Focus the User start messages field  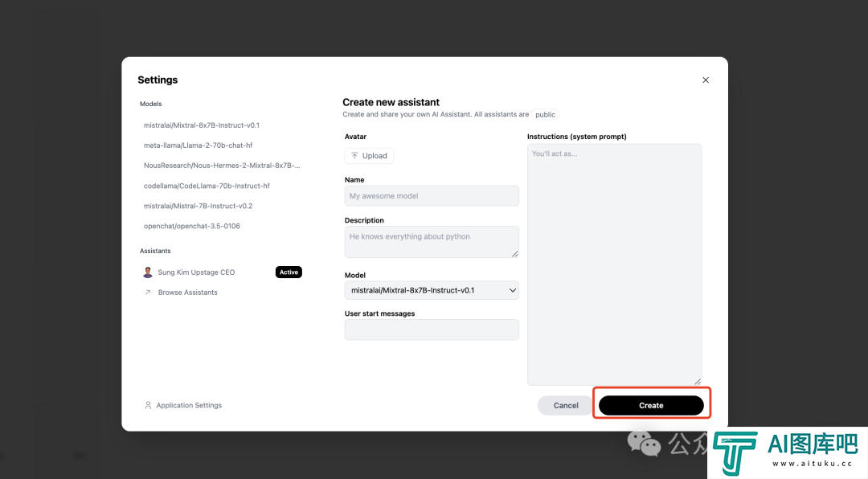pos(432,330)
